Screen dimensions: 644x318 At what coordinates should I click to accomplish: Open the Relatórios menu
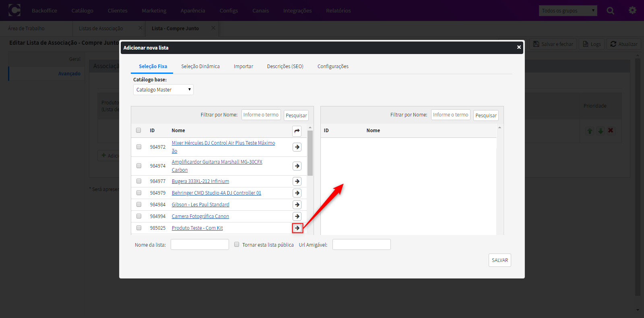[339, 10]
